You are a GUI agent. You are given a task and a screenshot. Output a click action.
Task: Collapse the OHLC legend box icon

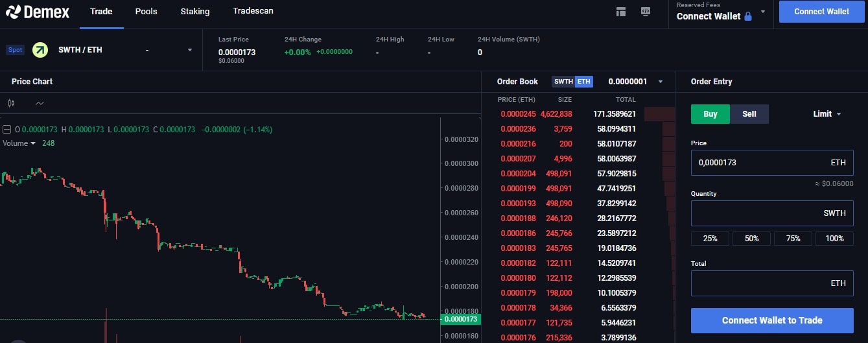[6, 130]
